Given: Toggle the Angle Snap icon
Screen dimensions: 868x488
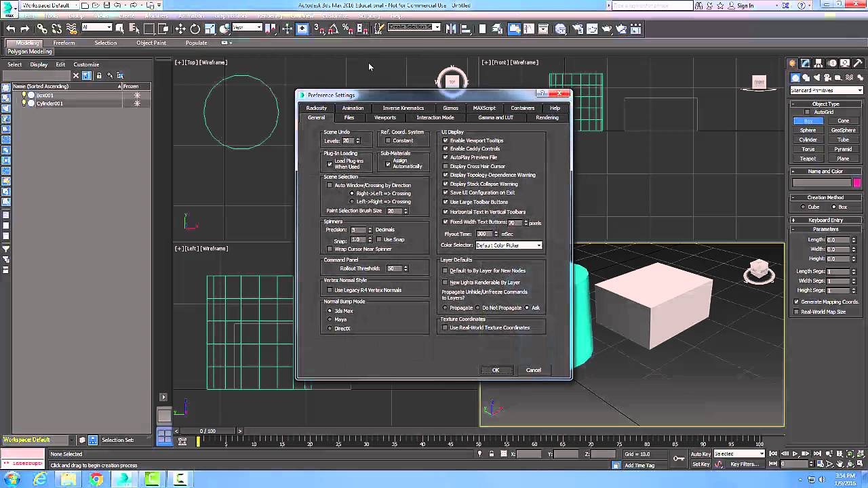Looking at the screenshot, I should [x=333, y=28].
